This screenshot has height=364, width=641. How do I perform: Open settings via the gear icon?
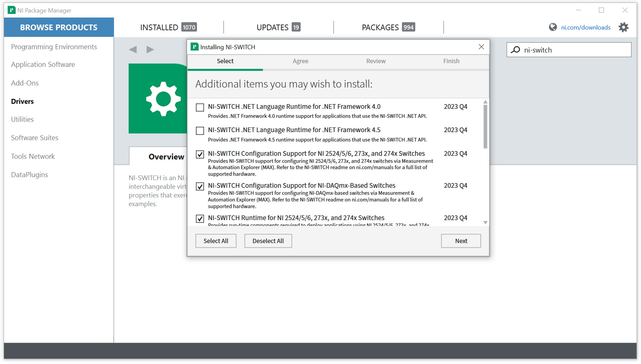point(623,27)
